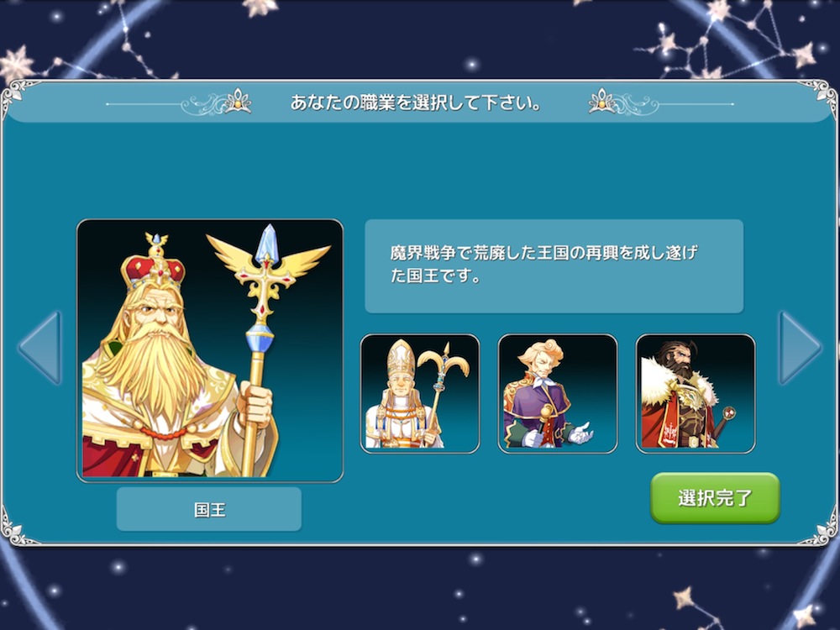
Task: Click the 国王 job name label
Action: (209, 509)
